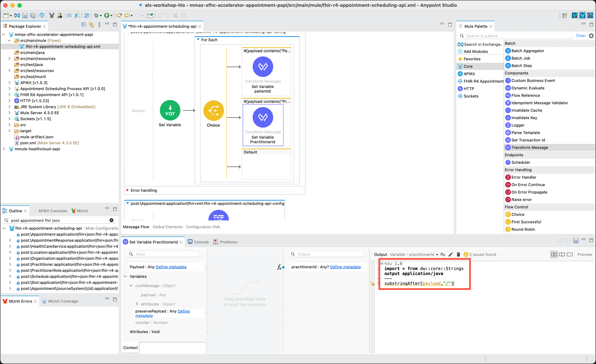Screen dimensions: 596x364
Task: Open the Message Flow tab
Action: pyautogui.click(x=136, y=227)
